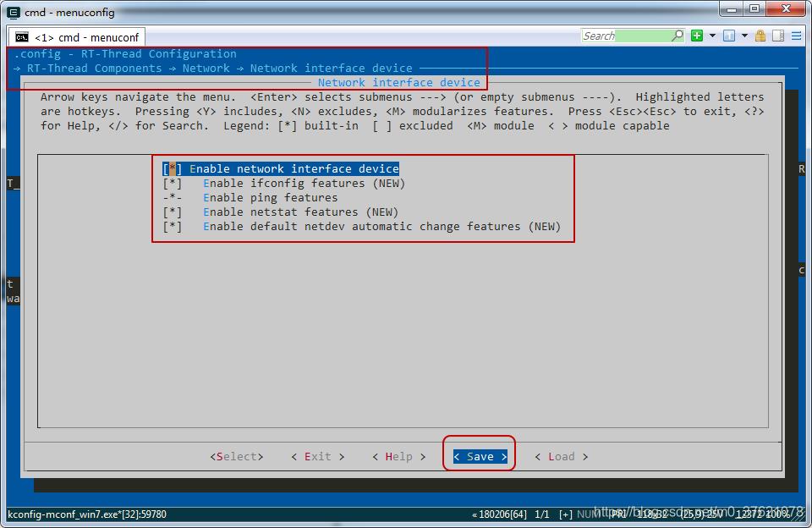Click '180206[64]' version in status bar
812x528 pixels.
502,514
